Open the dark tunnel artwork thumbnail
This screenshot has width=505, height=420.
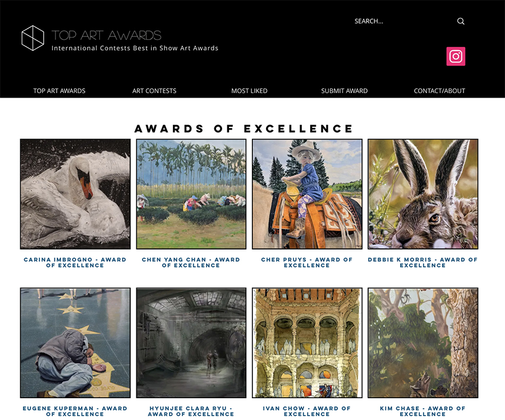tap(191, 343)
